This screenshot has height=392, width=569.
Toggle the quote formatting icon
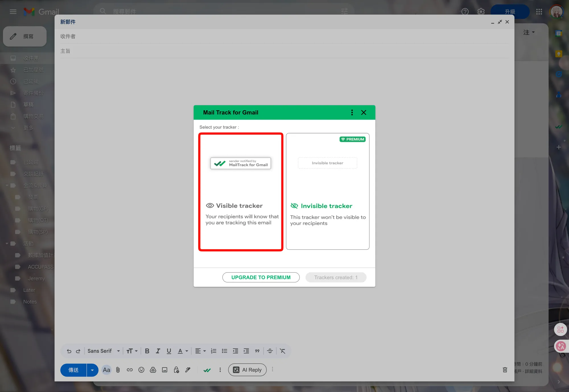[x=257, y=351]
